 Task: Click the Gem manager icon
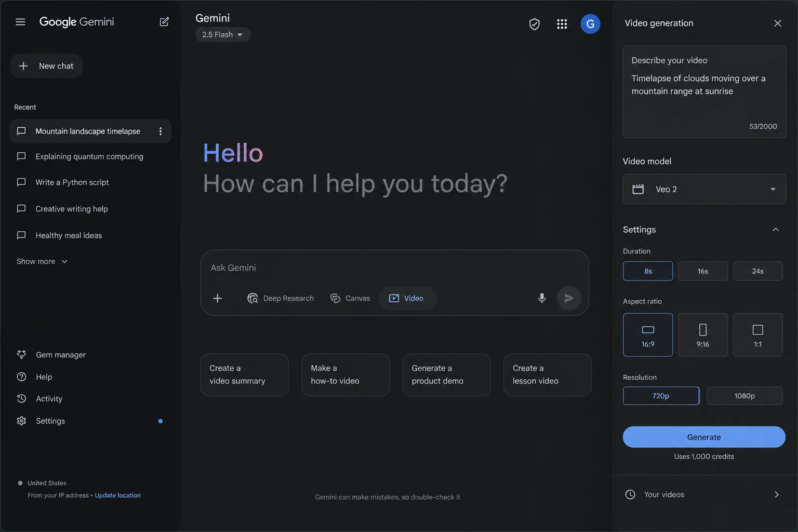21,355
